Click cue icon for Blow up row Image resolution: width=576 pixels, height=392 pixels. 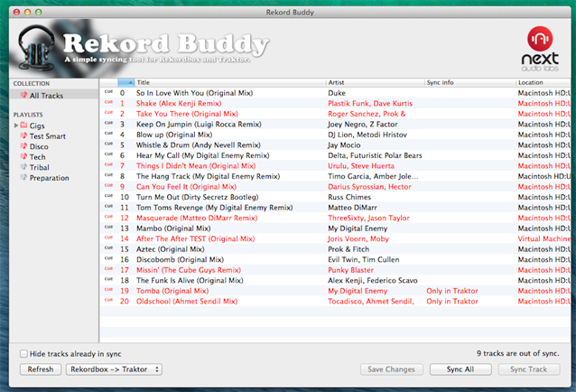point(108,134)
